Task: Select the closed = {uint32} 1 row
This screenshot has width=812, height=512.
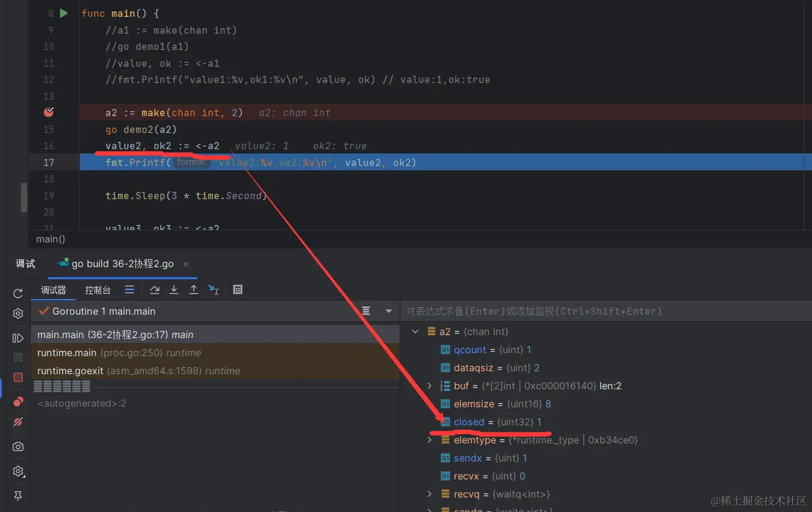Action: (606, 422)
